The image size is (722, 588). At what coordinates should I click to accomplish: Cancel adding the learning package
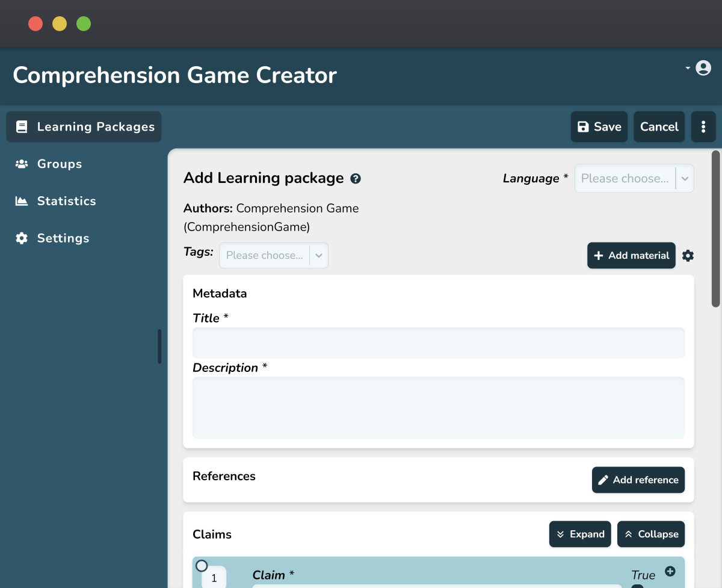click(659, 126)
